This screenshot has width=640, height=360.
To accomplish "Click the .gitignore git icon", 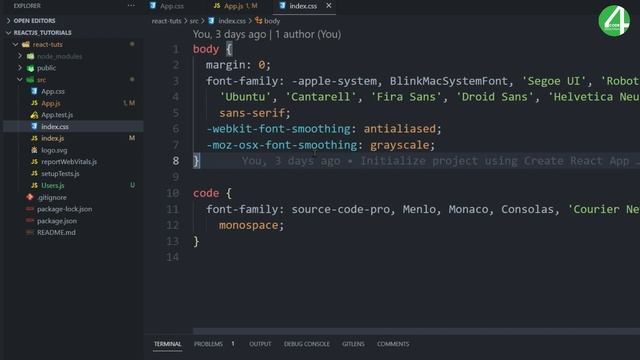I will [x=30, y=197].
